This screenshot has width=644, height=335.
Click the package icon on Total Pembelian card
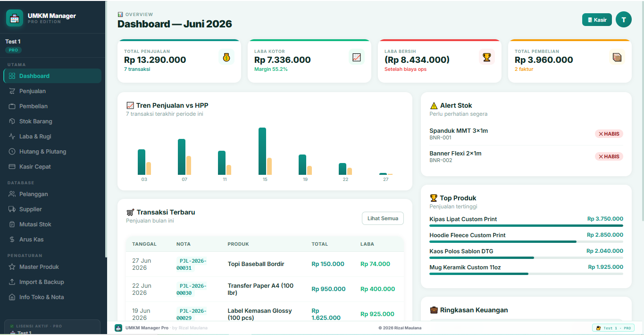point(617,57)
